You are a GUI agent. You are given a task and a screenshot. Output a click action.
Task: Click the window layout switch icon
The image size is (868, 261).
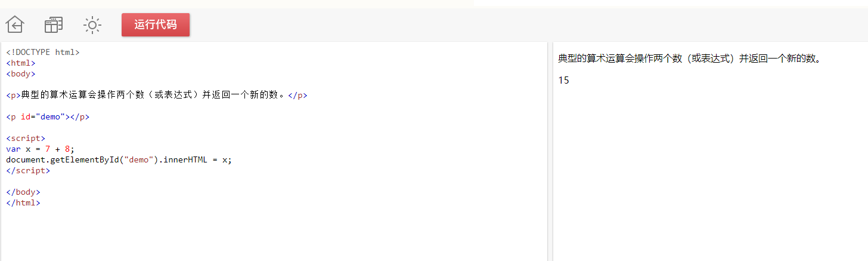(x=54, y=25)
